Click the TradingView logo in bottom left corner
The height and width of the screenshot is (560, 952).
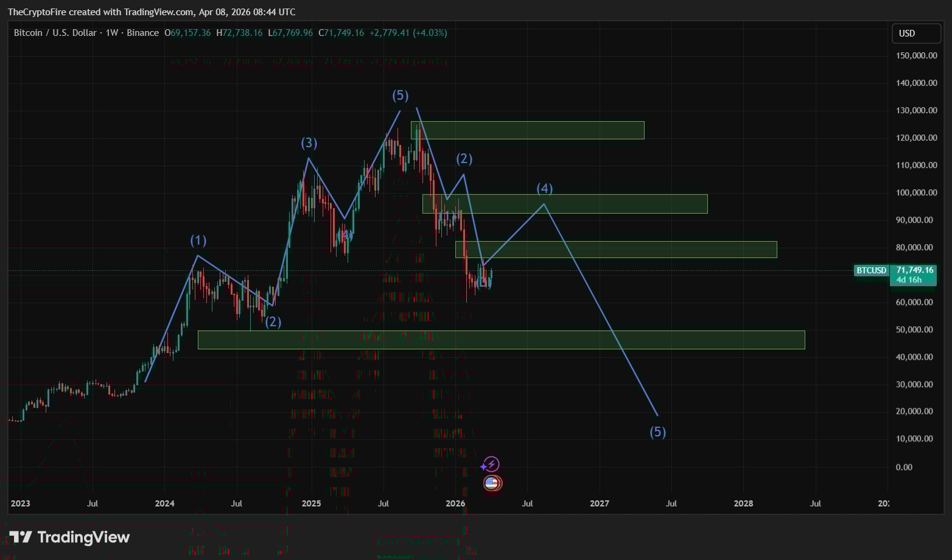[x=69, y=537]
